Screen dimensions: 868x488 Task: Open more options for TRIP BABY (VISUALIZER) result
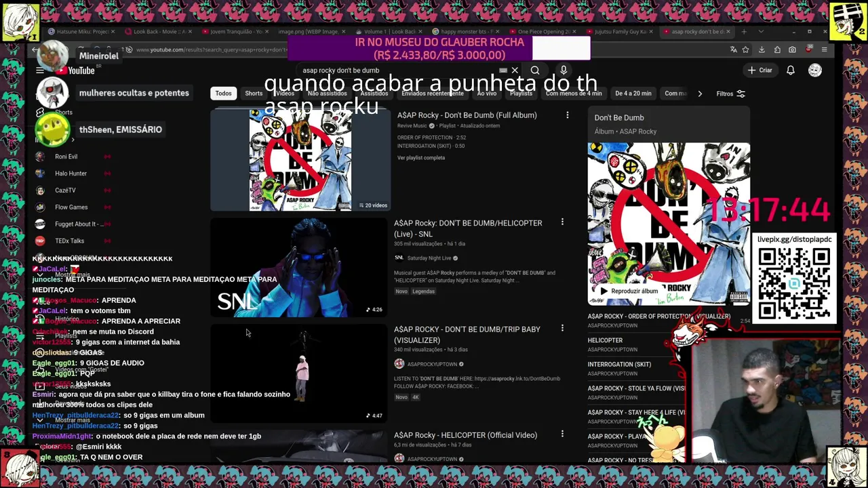coord(562,329)
